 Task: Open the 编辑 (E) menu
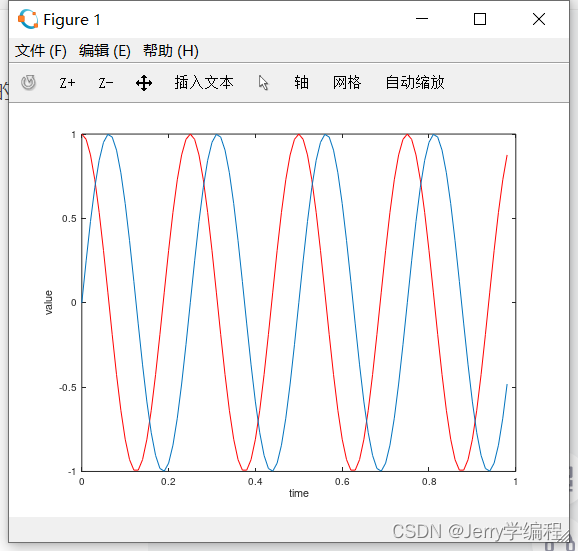tap(105, 50)
